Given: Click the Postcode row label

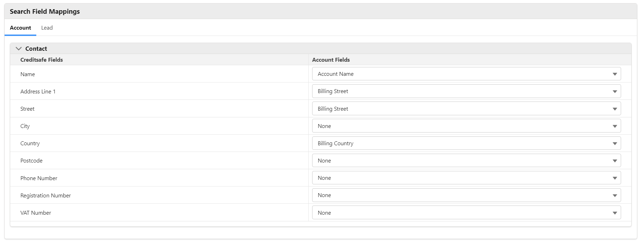Looking at the screenshot, I should click(31, 161).
